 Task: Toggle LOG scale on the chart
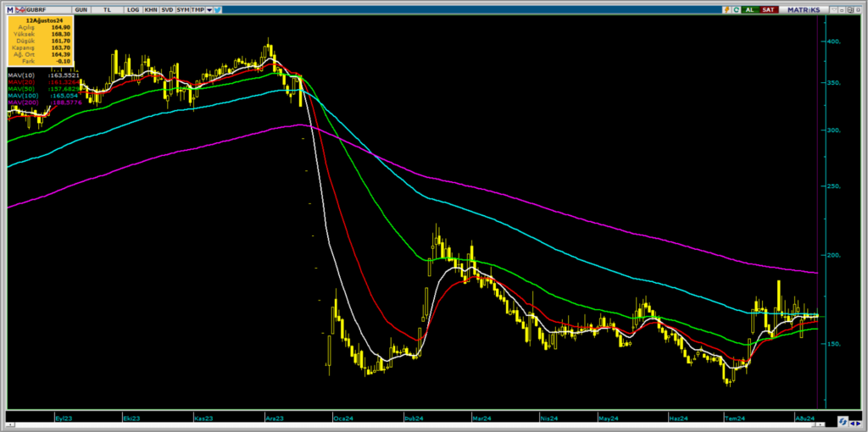click(133, 9)
